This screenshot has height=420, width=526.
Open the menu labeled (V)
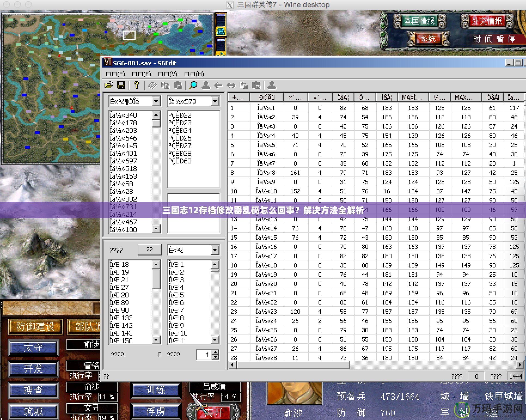pos(168,74)
